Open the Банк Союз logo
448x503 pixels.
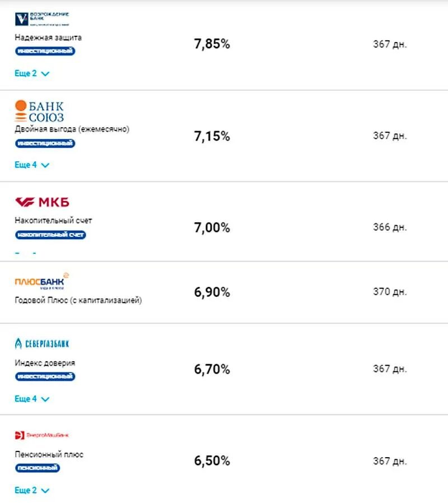tap(39, 111)
